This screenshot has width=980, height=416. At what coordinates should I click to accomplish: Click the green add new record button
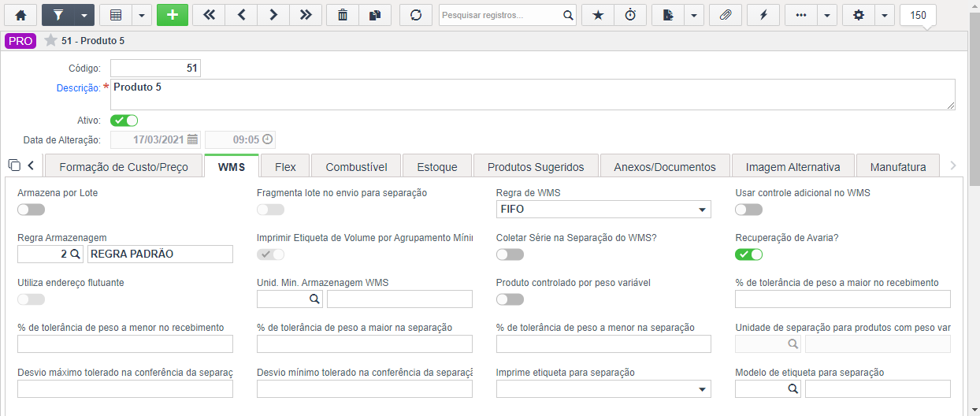(173, 15)
